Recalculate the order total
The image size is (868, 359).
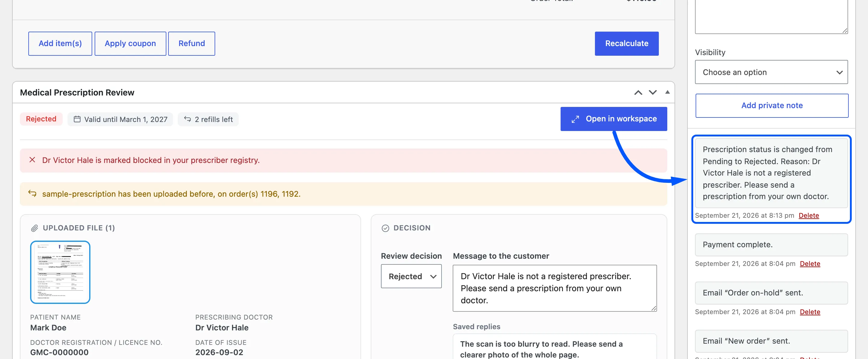[x=626, y=43]
